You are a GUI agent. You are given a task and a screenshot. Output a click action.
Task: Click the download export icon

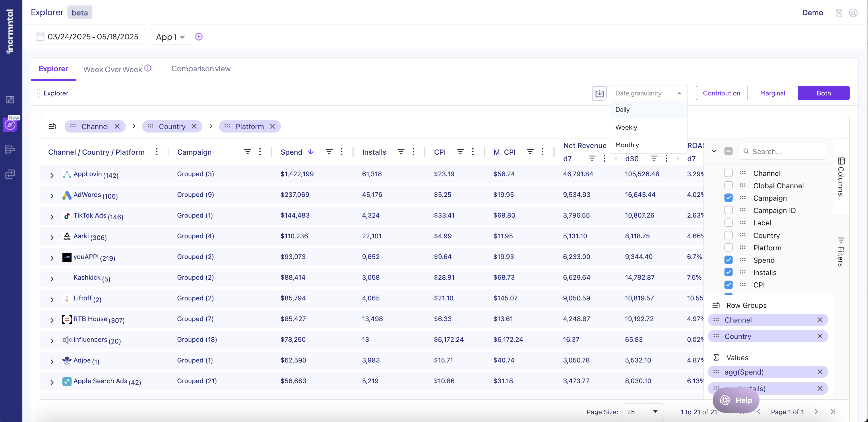[599, 93]
